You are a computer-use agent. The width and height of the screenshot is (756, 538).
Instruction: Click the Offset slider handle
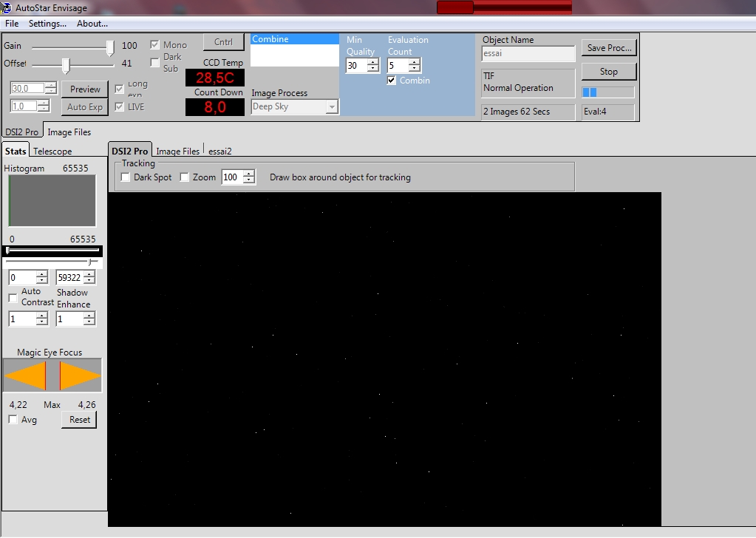click(66, 65)
